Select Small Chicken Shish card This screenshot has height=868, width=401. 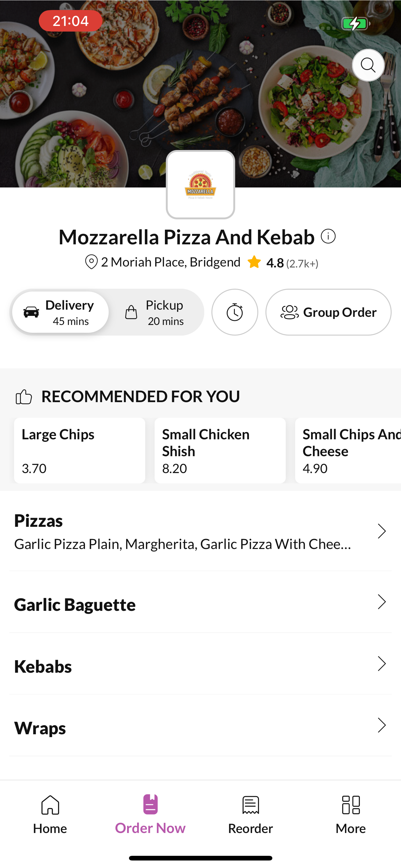click(220, 451)
